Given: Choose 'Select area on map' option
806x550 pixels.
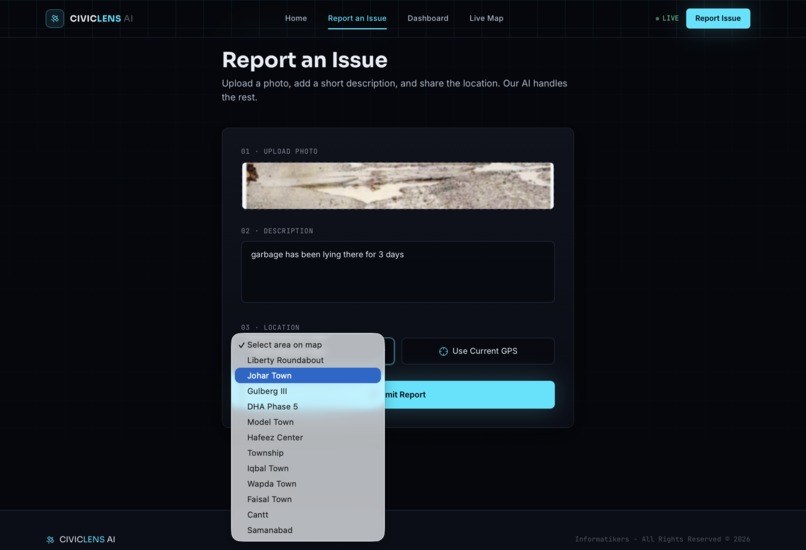Looking at the screenshot, I should (x=307, y=345).
